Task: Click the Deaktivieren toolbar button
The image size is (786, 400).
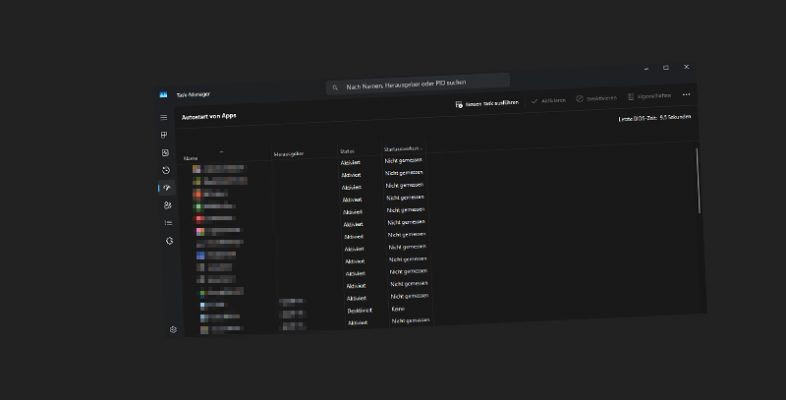Action: [596, 98]
